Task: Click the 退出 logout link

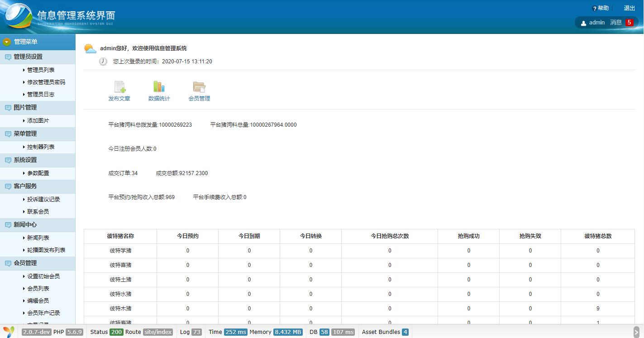Action: (629, 8)
